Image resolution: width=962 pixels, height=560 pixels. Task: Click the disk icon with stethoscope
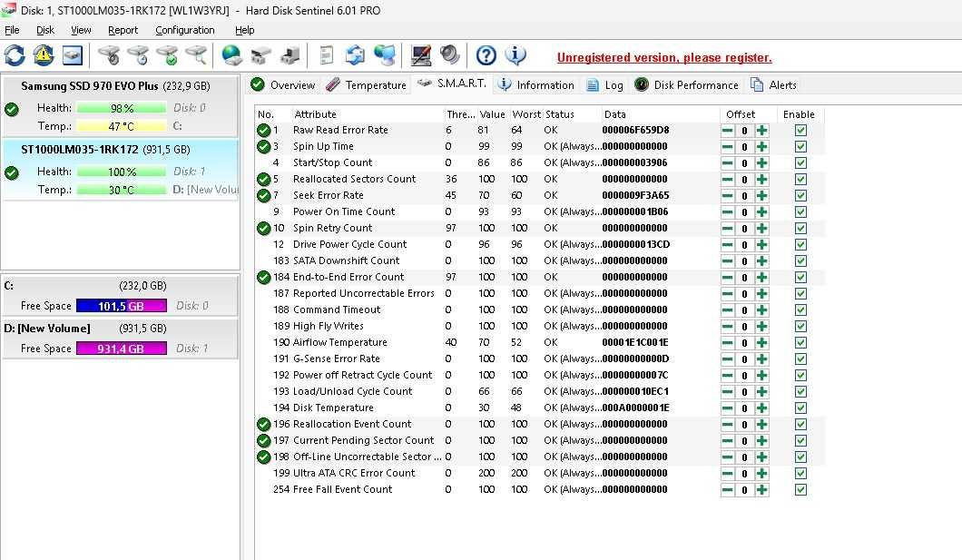click(x=109, y=55)
